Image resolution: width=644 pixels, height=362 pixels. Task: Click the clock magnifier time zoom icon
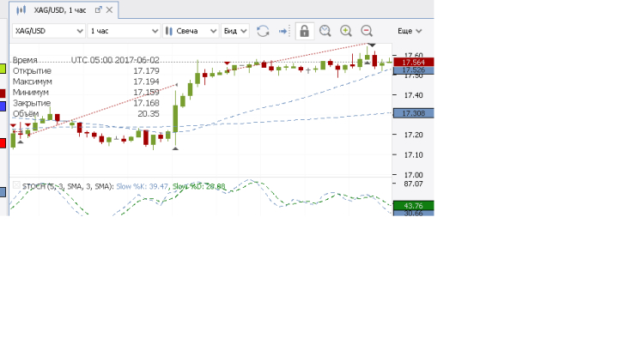click(325, 31)
